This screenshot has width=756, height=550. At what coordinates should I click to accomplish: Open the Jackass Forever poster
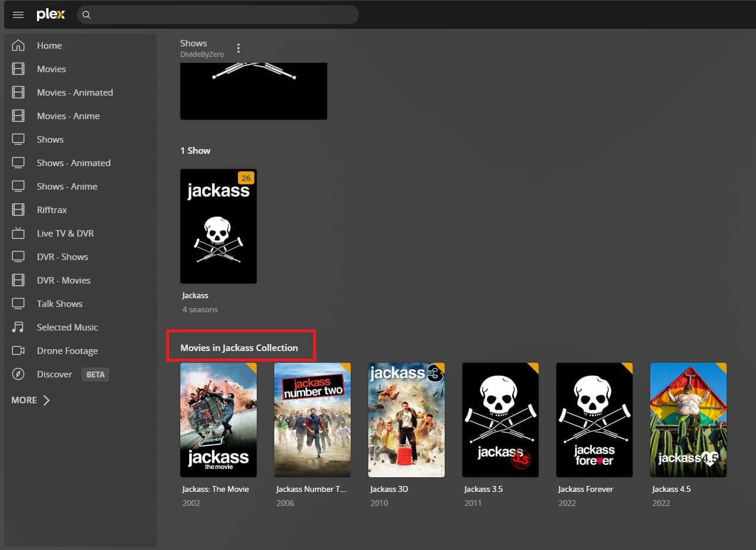594,420
